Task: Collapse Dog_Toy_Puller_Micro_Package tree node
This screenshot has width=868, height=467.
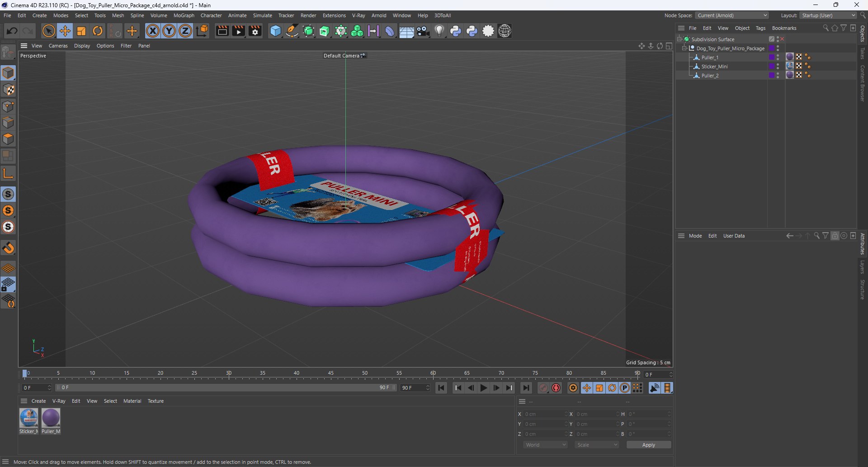Action: tap(684, 48)
